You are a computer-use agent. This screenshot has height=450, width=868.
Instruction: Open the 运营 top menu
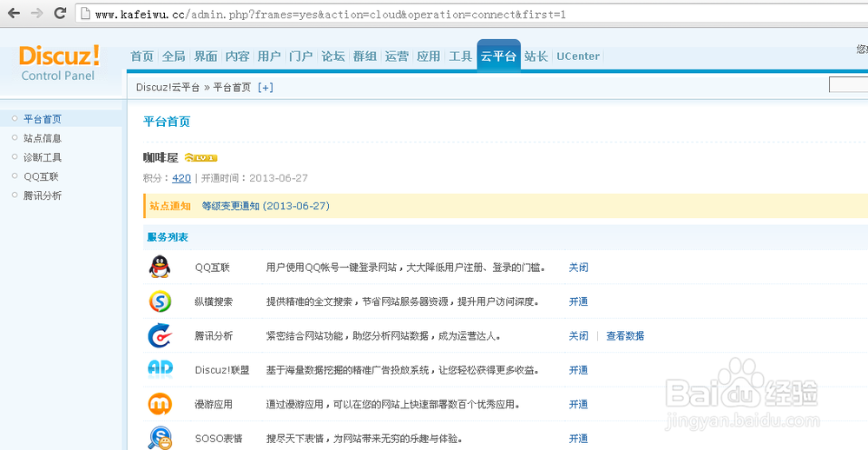click(397, 56)
